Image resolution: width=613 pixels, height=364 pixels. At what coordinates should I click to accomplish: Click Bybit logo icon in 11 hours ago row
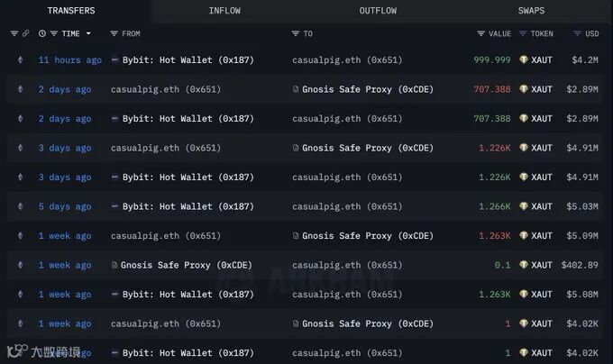pos(115,59)
